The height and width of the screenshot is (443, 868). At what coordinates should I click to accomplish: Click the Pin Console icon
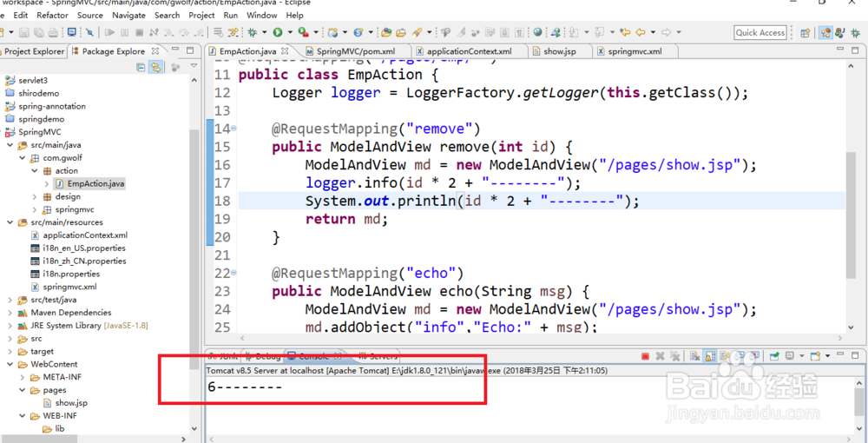point(774,356)
